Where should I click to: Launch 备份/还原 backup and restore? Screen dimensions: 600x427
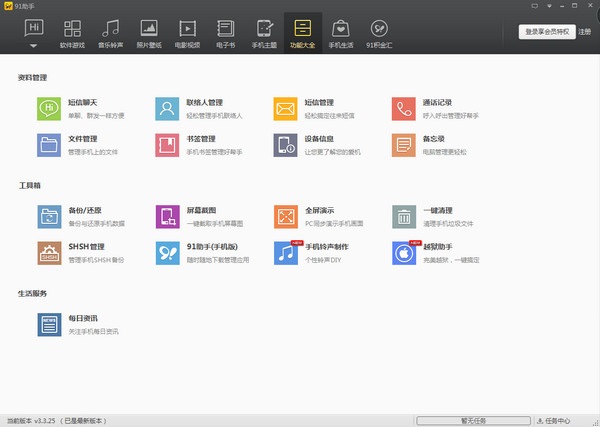coord(50,216)
